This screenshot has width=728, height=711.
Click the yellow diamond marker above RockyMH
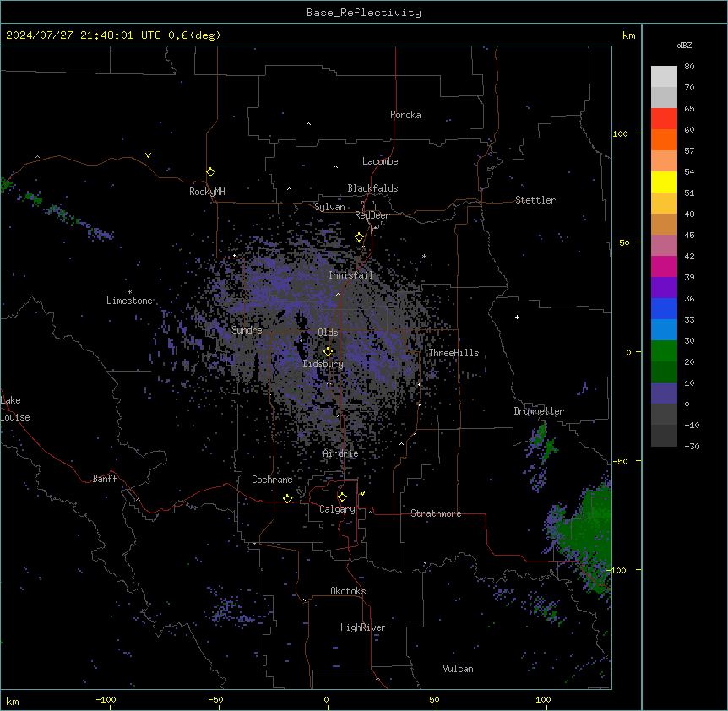coord(211,172)
